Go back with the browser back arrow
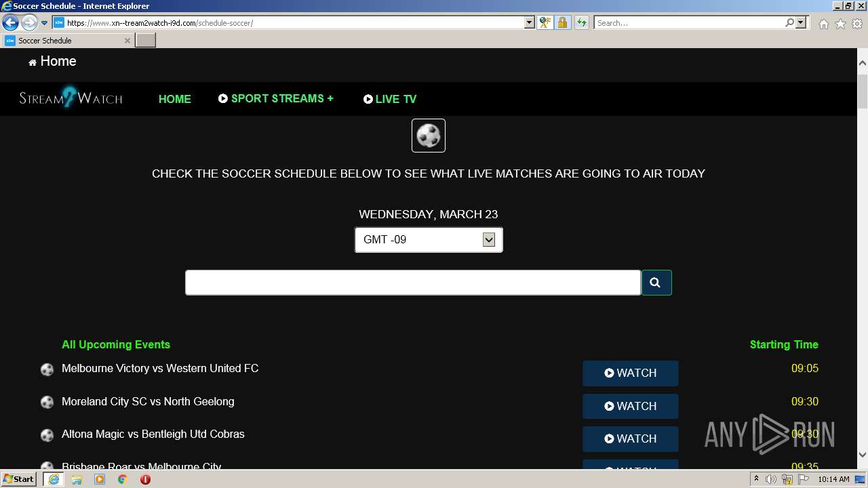Image resolution: width=868 pixels, height=488 pixels. tap(10, 22)
